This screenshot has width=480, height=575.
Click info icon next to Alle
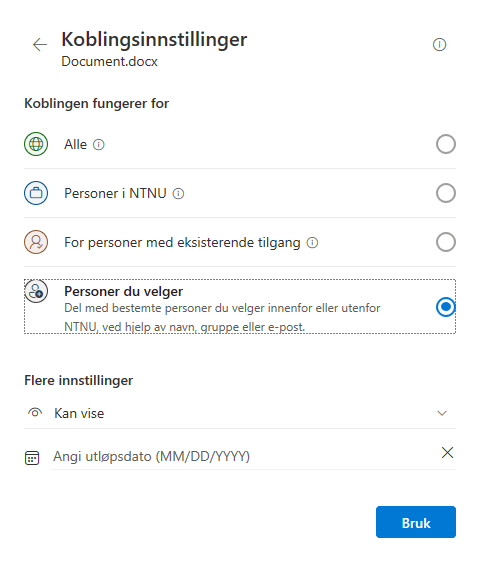pyautogui.click(x=98, y=145)
